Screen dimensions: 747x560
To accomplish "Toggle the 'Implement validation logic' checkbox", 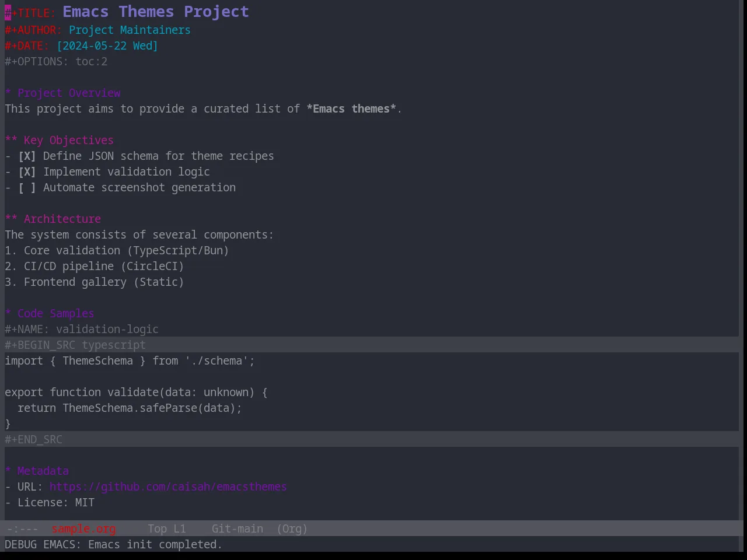I will (x=27, y=172).
